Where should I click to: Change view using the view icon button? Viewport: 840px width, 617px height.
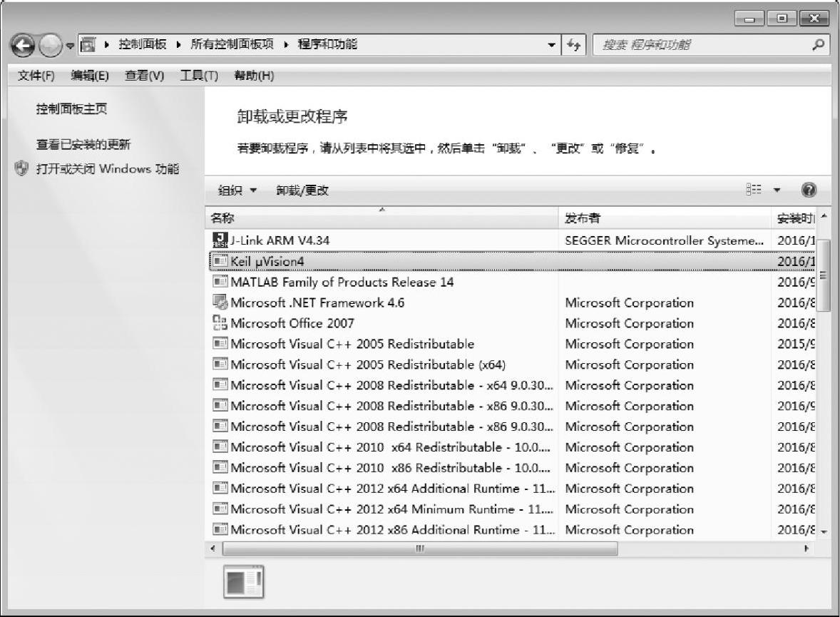(x=754, y=190)
